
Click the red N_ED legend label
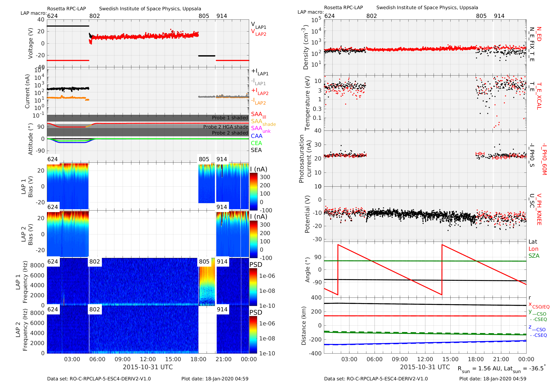[x=539, y=34]
